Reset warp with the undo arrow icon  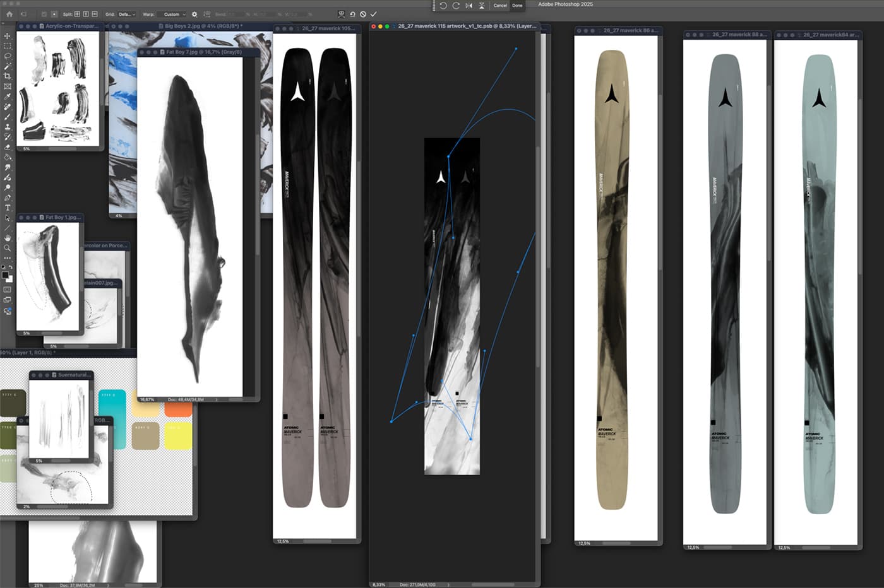(352, 14)
